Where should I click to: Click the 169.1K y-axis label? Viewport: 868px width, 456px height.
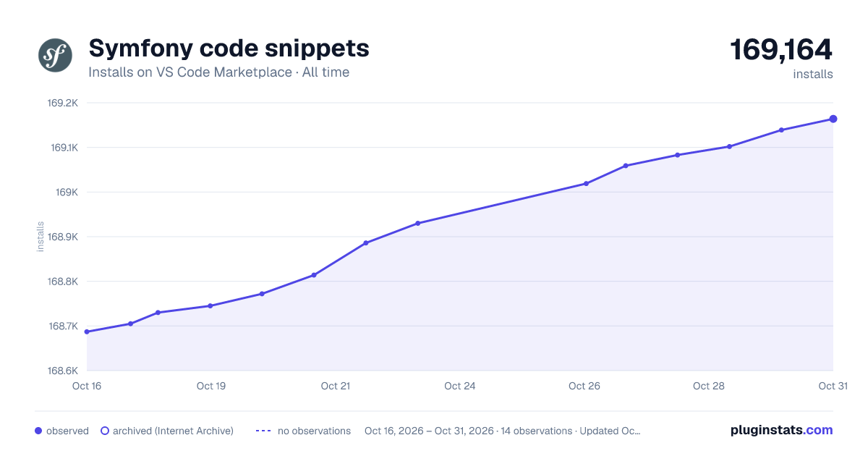click(64, 148)
